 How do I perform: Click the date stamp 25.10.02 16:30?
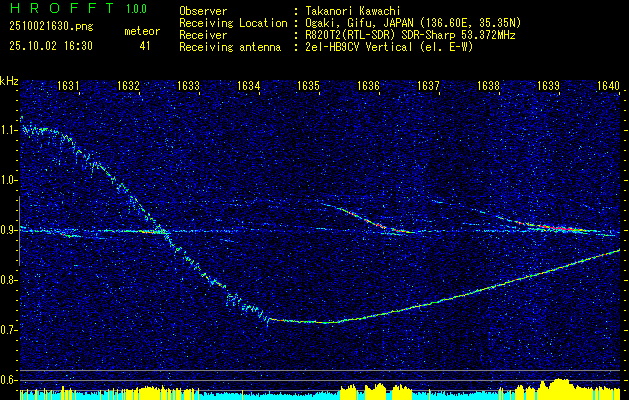pos(51,46)
